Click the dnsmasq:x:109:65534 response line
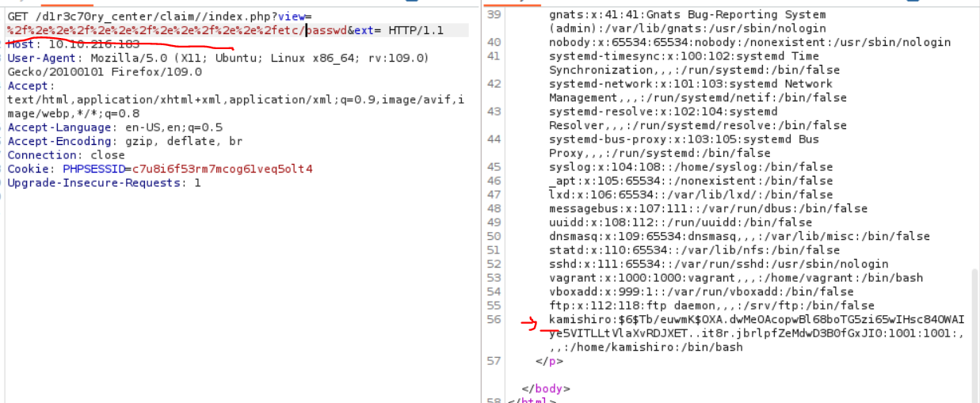980x403 pixels. [739, 236]
